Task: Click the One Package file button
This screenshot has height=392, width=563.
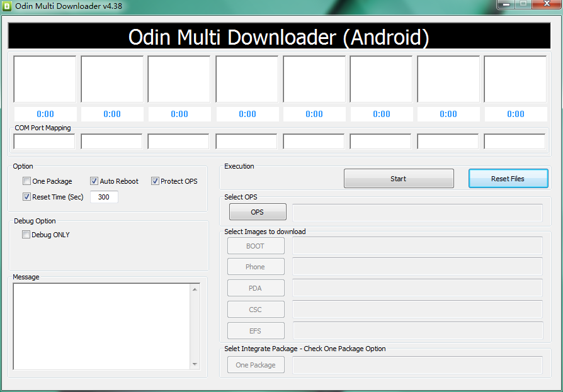Action: click(256, 365)
